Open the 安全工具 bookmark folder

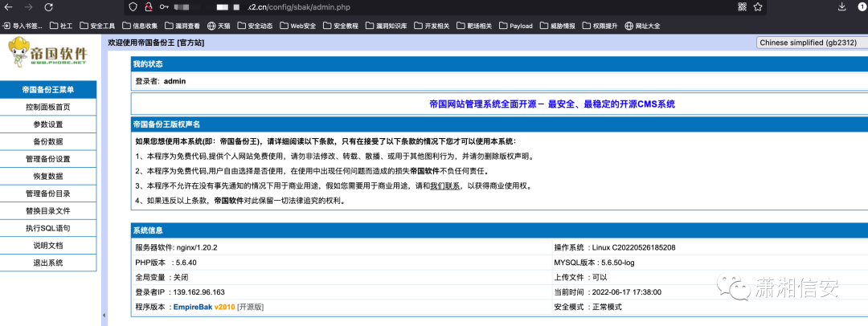(x=97, y=26)
